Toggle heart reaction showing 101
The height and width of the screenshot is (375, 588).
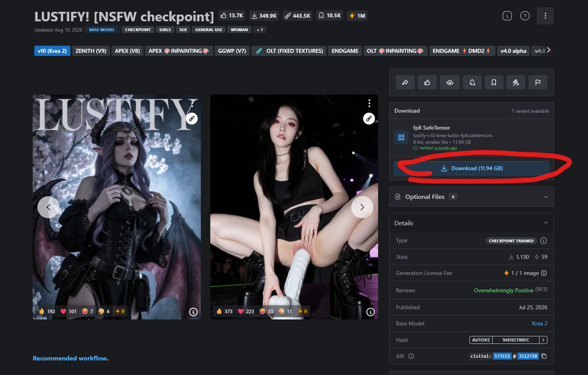(69, 311)
